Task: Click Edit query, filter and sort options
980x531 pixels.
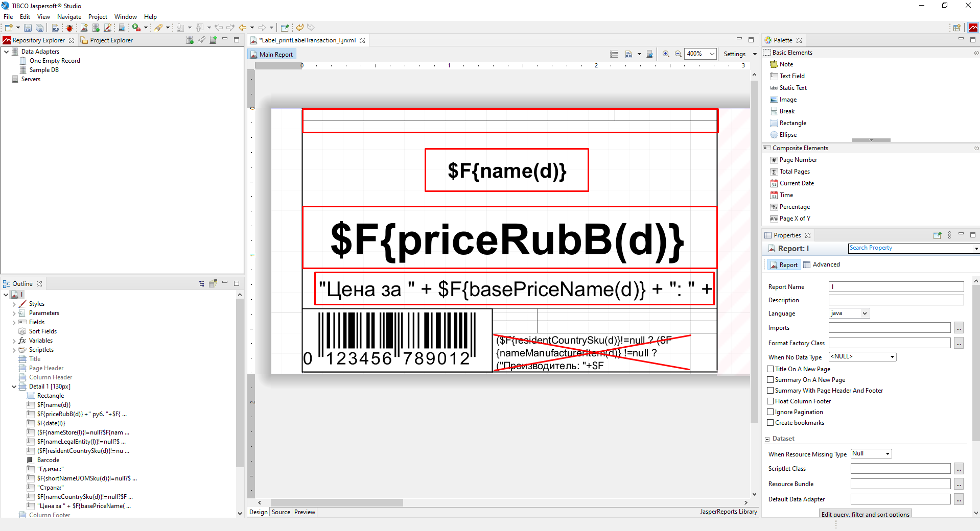Action: pyautogui.click(x=865, y=514)
